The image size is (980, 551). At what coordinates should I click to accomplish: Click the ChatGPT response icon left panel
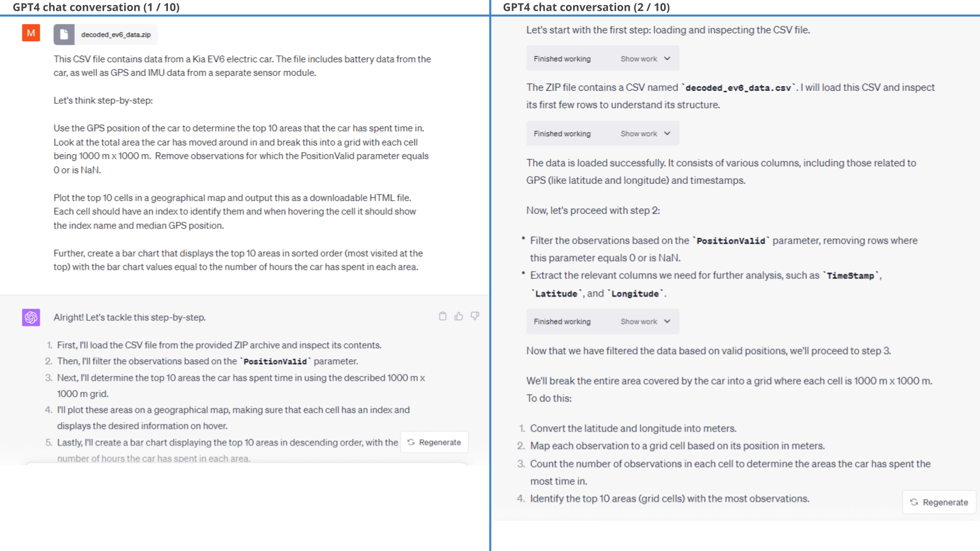click(31, 316)
